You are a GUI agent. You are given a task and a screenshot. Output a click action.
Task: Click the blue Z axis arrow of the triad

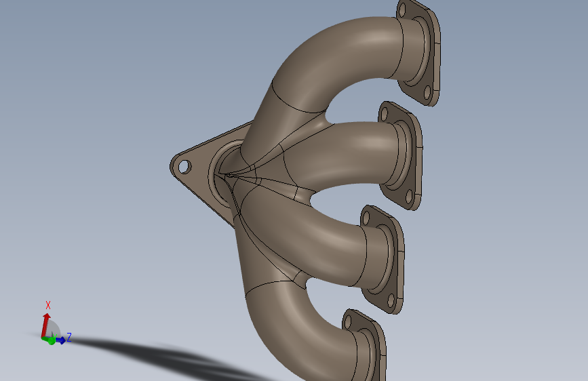[60, 340]
